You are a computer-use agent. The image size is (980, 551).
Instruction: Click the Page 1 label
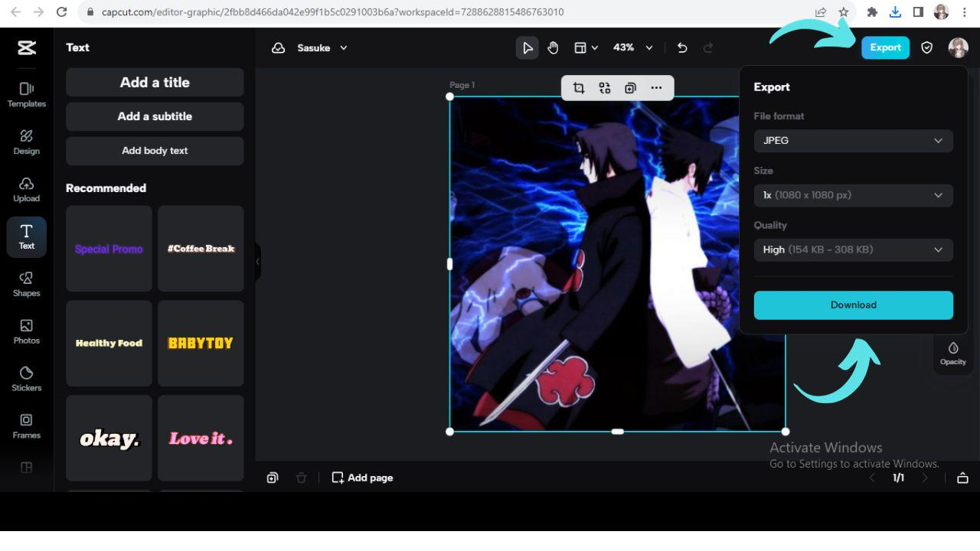coord(462,85)
